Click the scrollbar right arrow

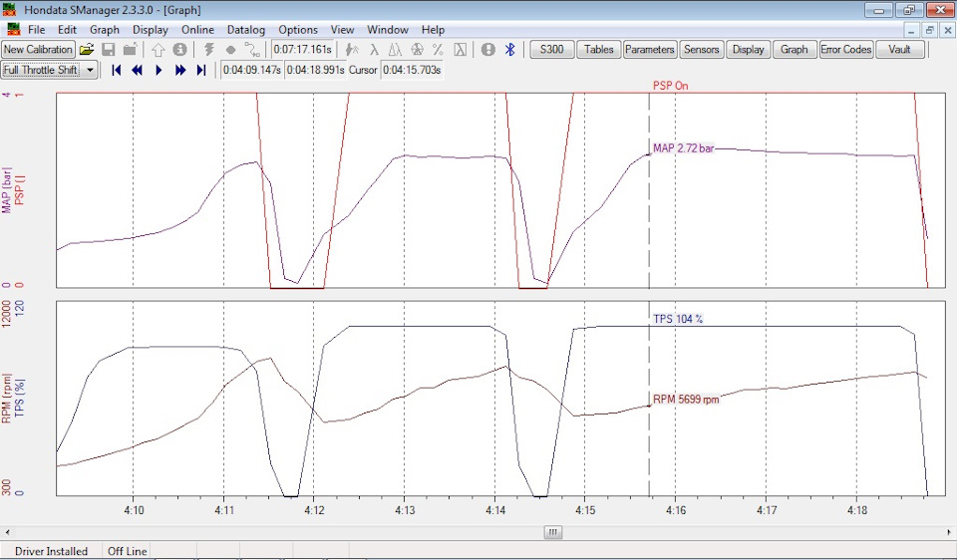coord(949,532)
